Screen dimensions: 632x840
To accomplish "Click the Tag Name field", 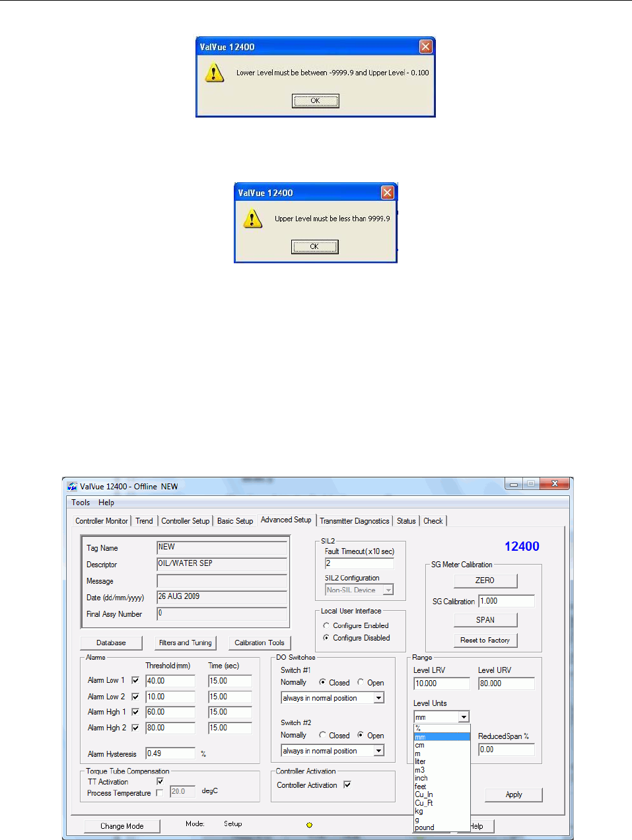I will [x=222, y=547].
